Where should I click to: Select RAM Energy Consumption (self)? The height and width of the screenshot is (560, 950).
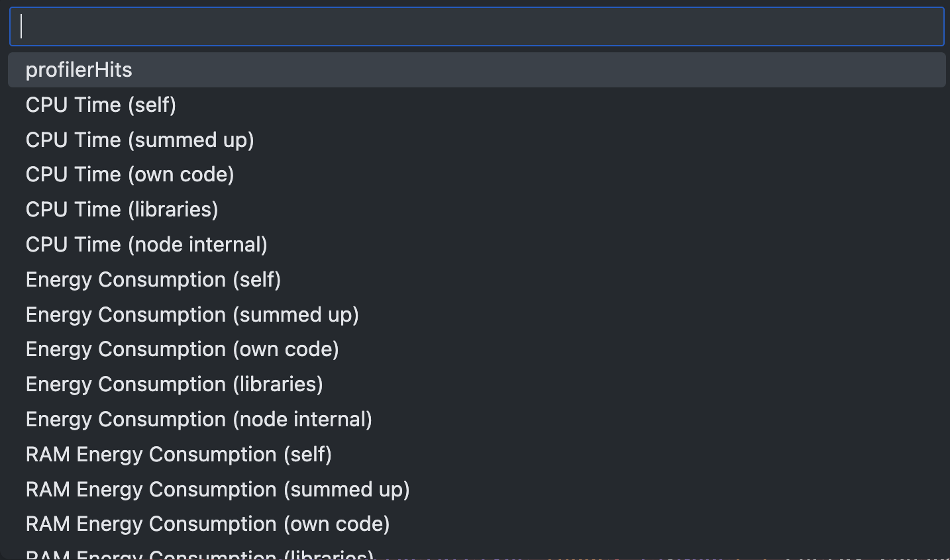[179, 455]
